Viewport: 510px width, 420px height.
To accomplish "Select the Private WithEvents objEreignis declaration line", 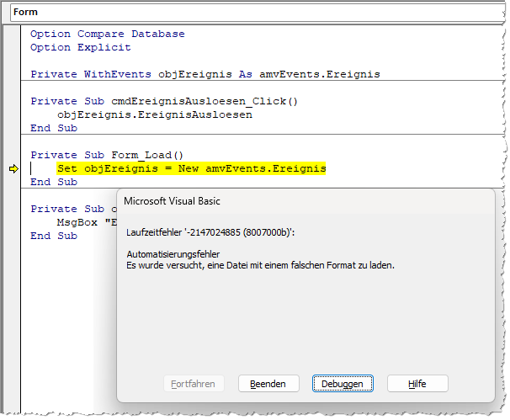I will coord(205,74).
